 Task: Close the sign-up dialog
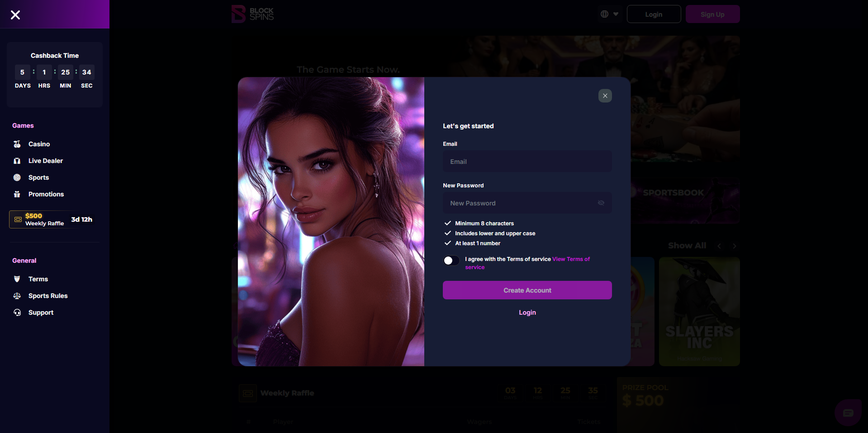(x=605, y=96)
